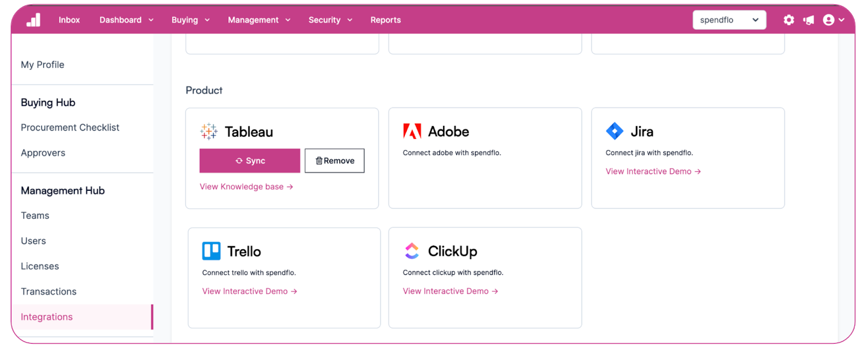Open ClickUp View Interactive Demo link
The height and width of the screenshot is (348, 868).
point(450,291)
